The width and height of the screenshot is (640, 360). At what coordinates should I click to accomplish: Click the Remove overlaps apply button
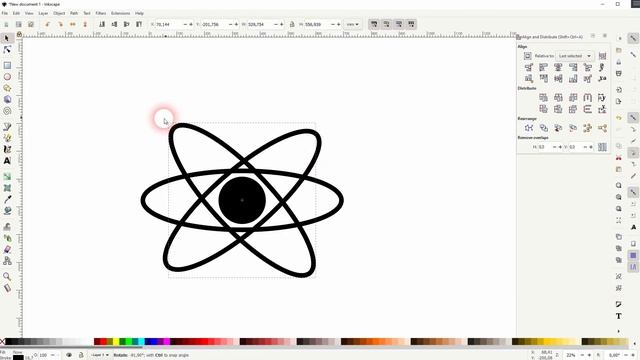pyautogui.click(x=602, y=147)
